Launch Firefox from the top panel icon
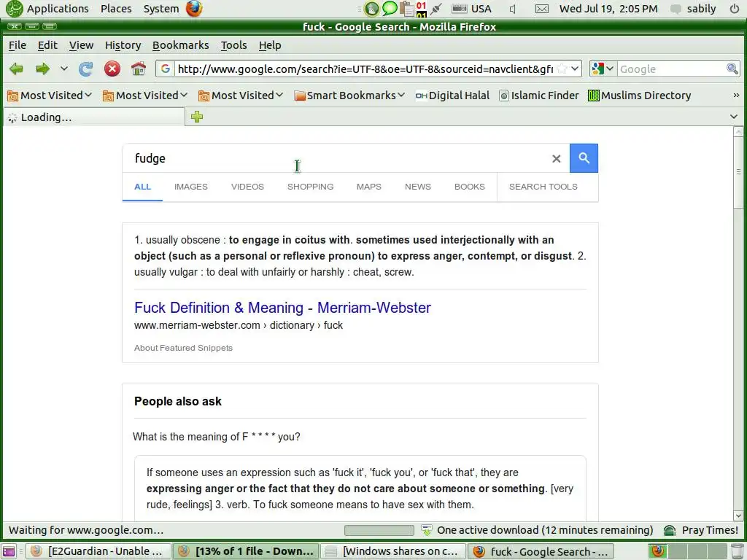The height and width of the screenshot is (560, 747). coord(194,9)
